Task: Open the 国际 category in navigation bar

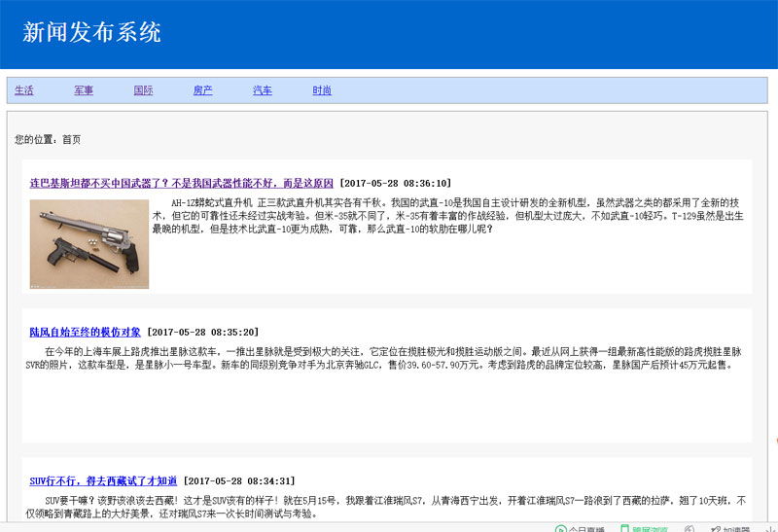Action: click(143, 90)
